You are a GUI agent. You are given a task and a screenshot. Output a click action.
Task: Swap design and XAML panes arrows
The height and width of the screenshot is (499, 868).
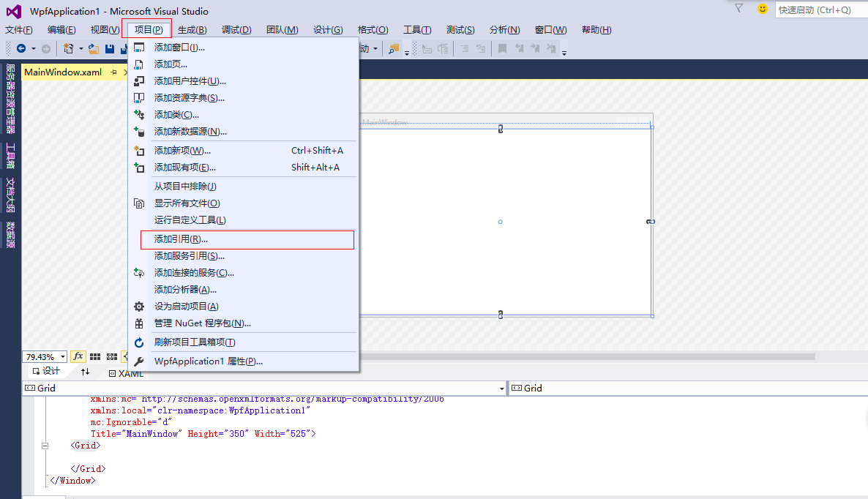[x=85, y=372]
